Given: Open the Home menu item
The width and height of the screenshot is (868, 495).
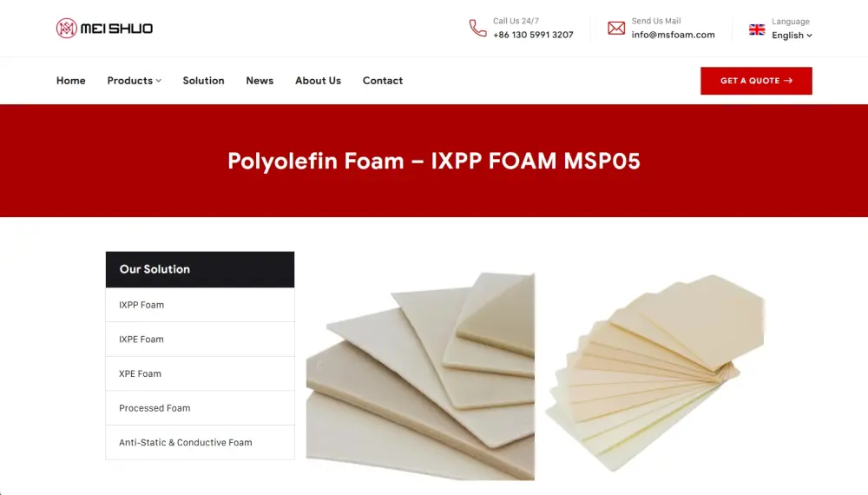Looking at the screenshot, I should click(x=71, y=81).
